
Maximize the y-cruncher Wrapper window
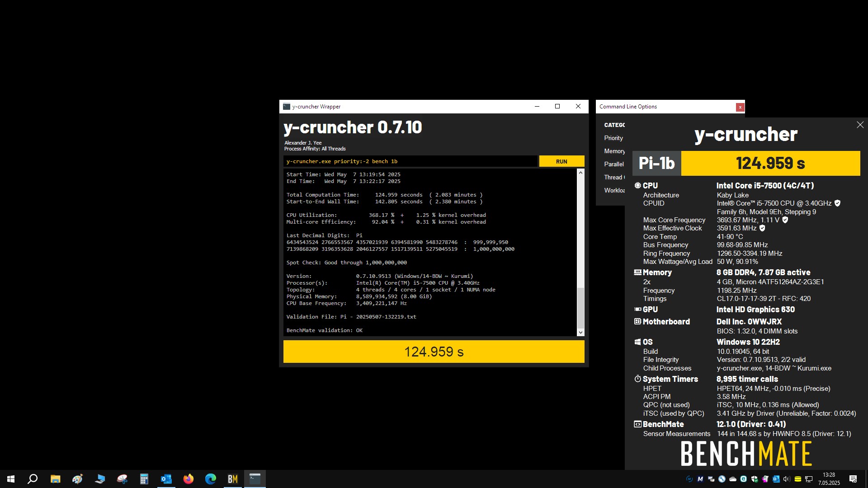pos(557,107)
